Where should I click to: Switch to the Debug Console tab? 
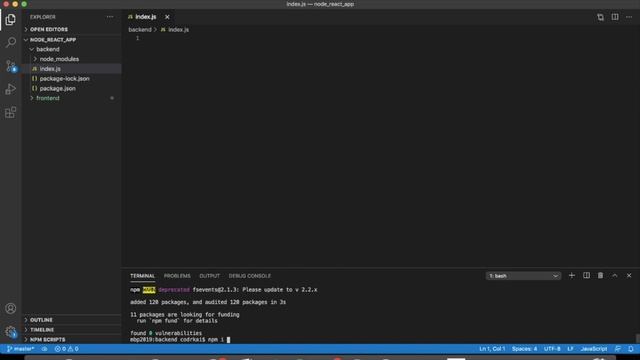click(x=249, y=276)
